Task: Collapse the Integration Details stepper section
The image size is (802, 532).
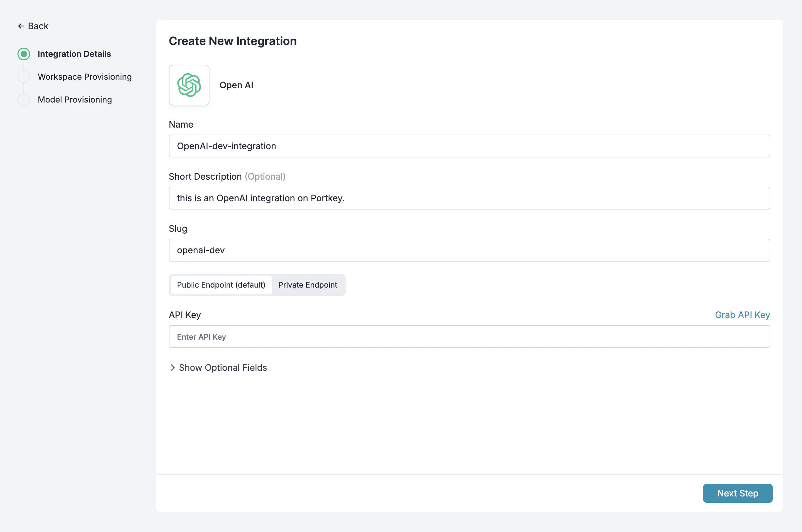Action: [74, 54]
